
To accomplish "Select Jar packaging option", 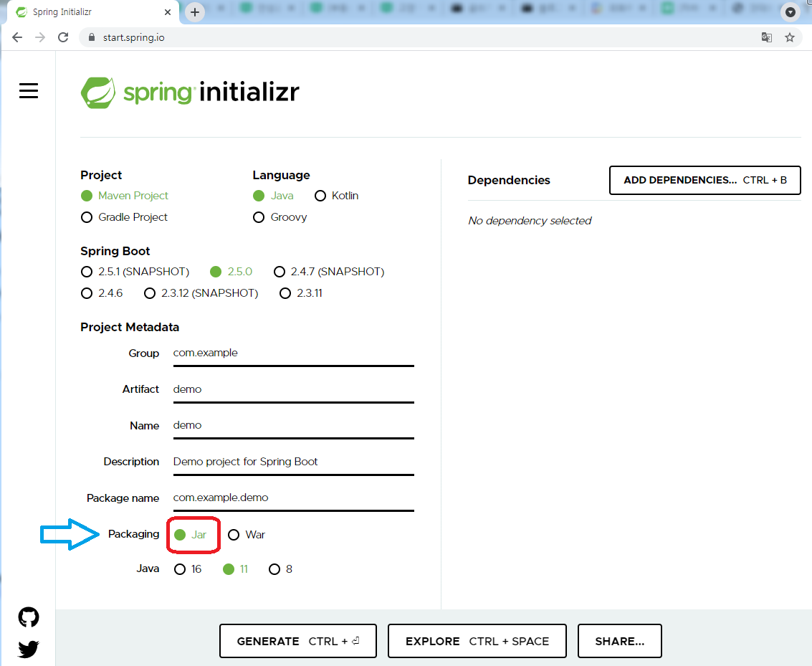I will tap(191, 535).
